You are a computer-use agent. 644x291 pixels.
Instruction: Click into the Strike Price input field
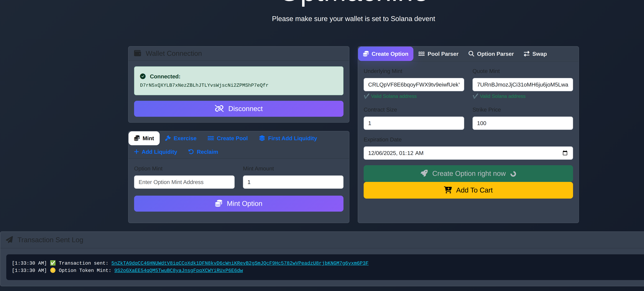pyautogui.click(x=522, y=123)
